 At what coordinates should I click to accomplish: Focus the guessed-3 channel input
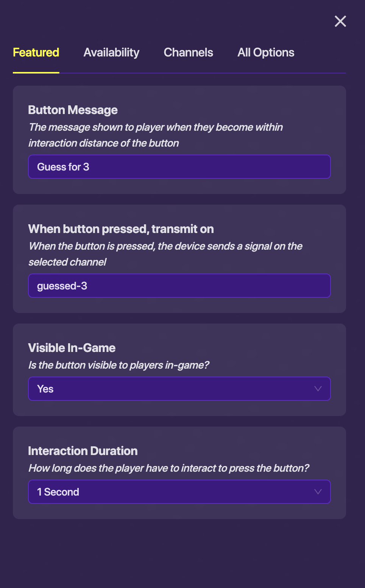pos(179,286)
